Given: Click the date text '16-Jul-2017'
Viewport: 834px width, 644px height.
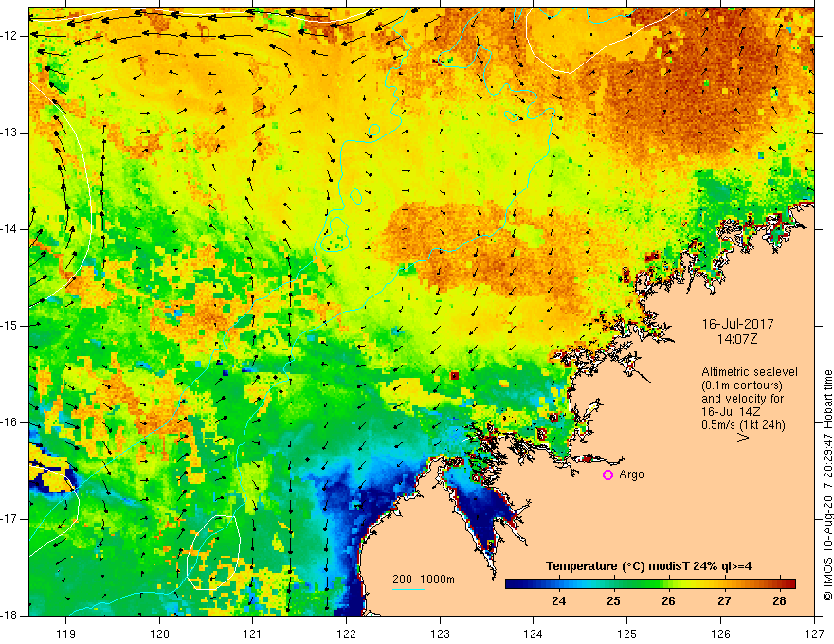Looking at the screenshot, I should coord(737,324).
